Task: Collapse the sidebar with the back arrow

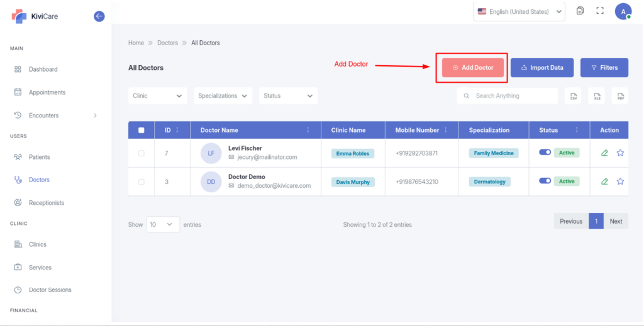Action: (x=99, y=16)
